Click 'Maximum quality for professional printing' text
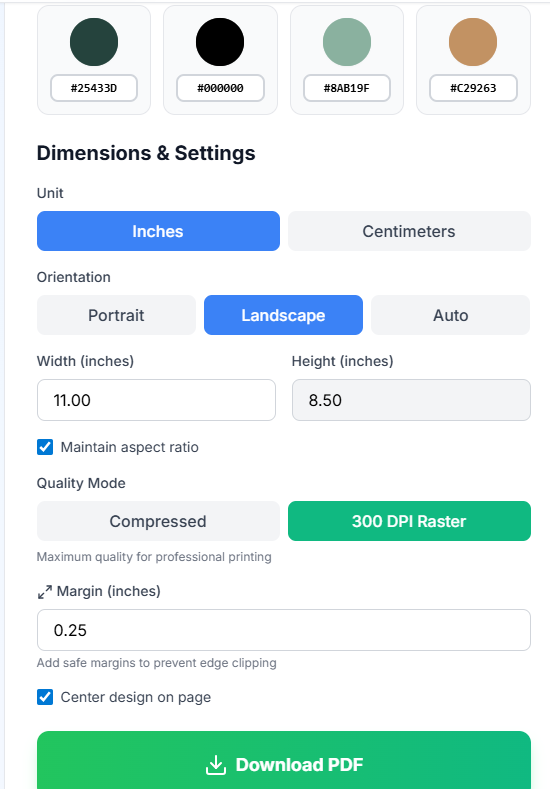Viewport: 550px width, 789px height. 154,557
